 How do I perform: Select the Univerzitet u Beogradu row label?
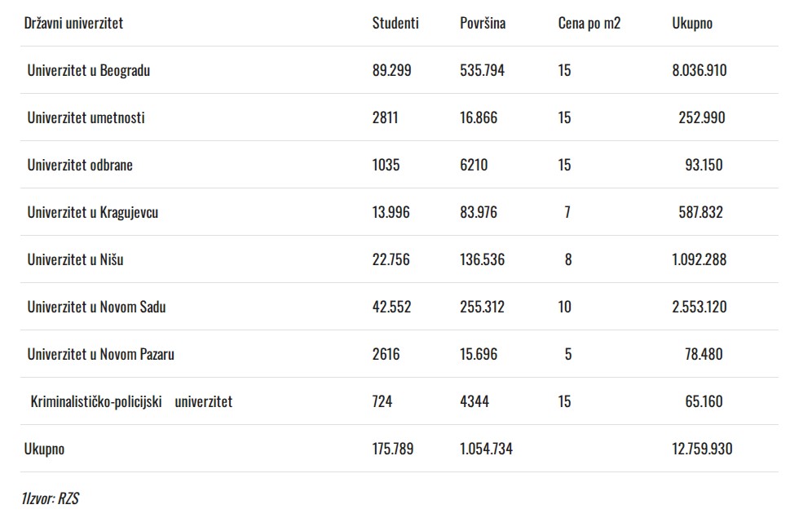(x=89, y=70)
